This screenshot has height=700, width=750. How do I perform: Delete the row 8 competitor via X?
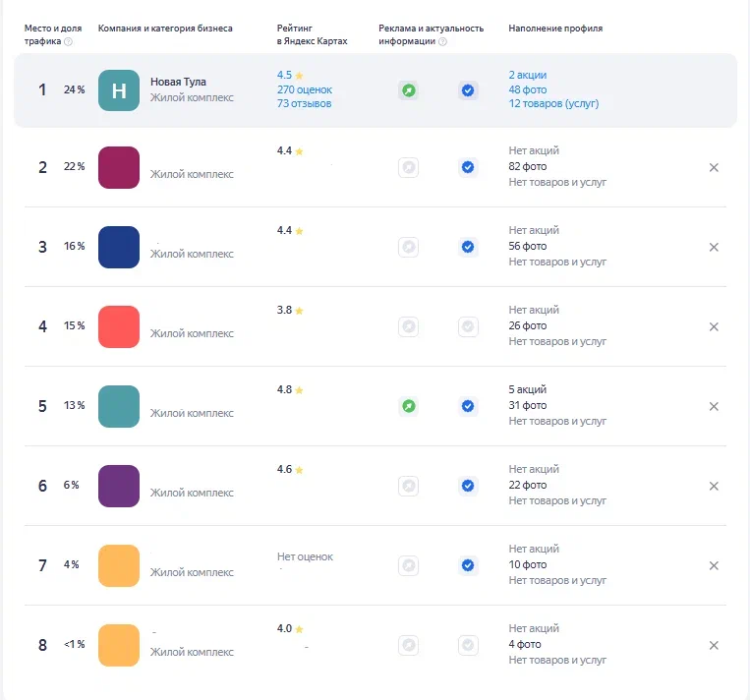[x=714, y=645]
